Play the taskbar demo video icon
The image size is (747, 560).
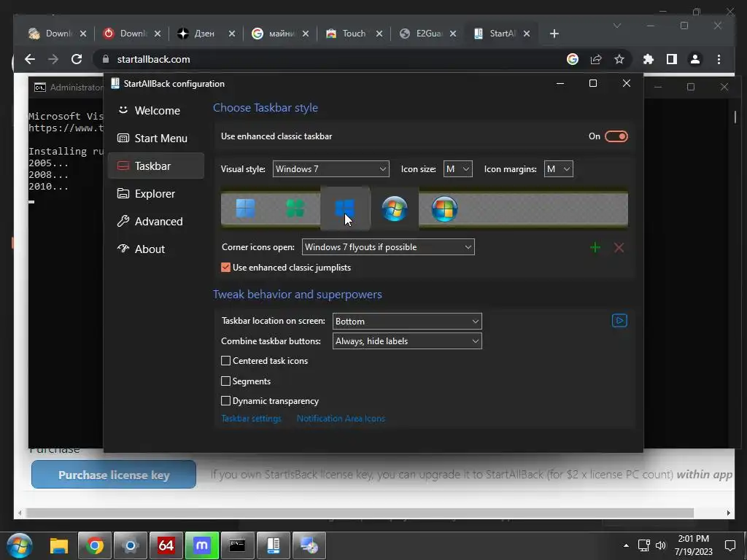coord(619,321)
